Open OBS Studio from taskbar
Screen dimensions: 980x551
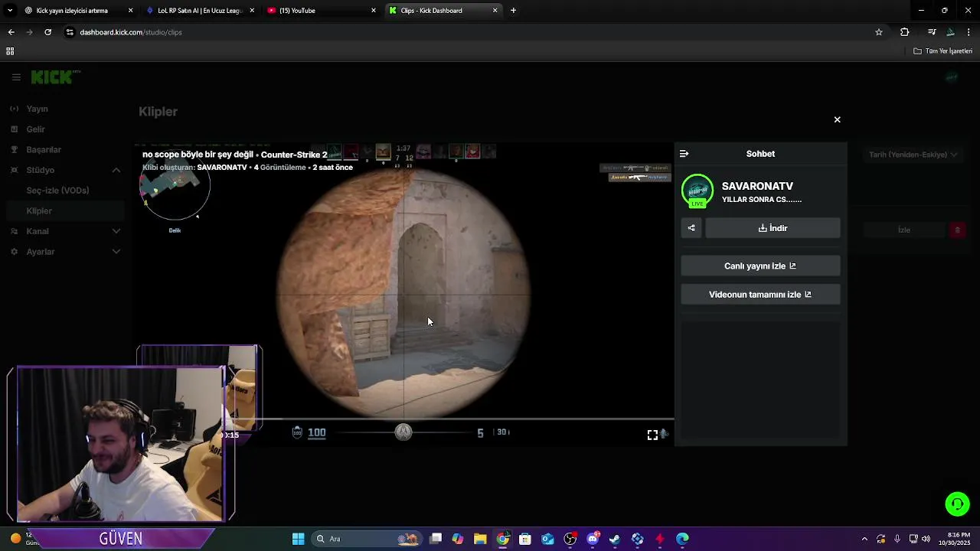coord(570,539)
